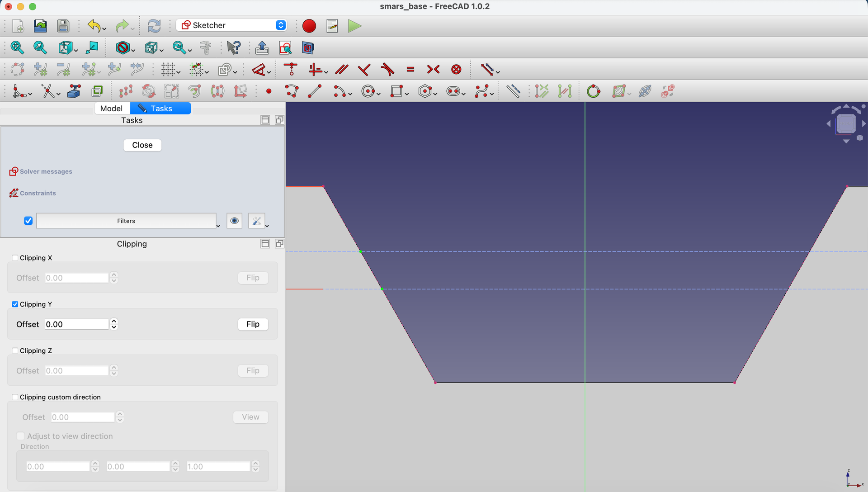Screen dimensions: 868x492
Task: Click the Clipping Y offset field
Action: pyautogui.click(x=77, y=324)
